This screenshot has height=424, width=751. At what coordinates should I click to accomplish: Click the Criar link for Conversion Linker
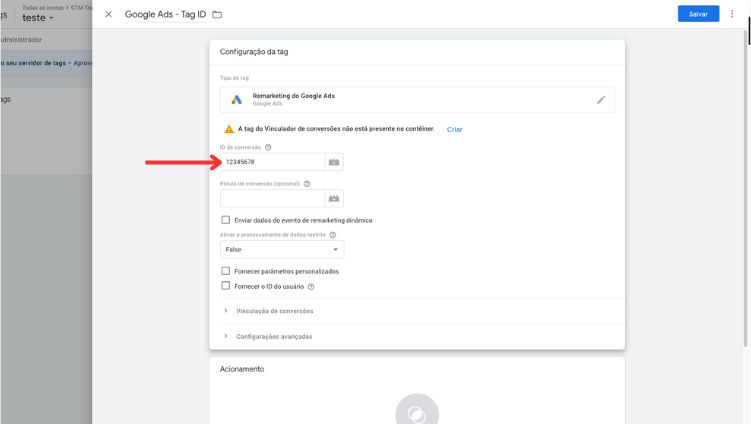point(455,129)
